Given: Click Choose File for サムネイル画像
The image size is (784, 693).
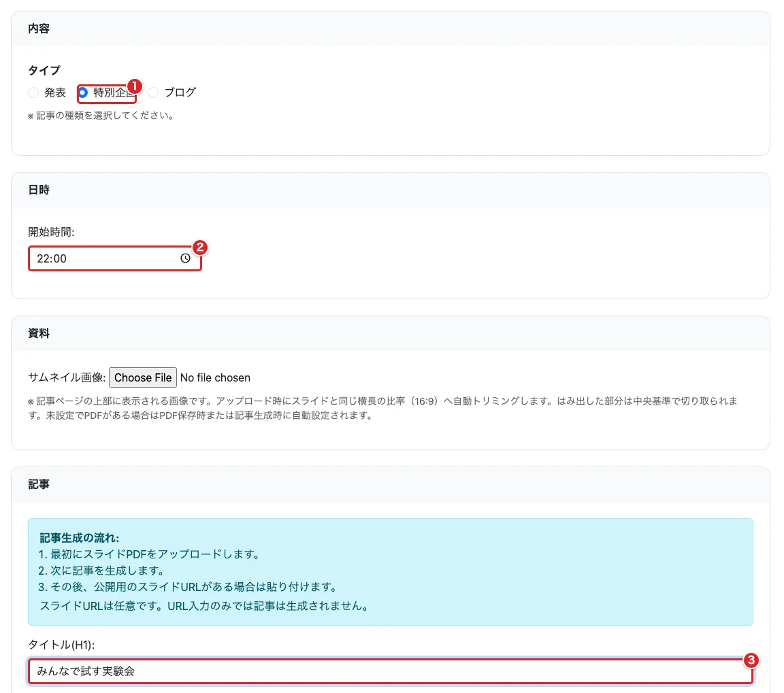Looking at the screenshot, I should click(143, 377).
